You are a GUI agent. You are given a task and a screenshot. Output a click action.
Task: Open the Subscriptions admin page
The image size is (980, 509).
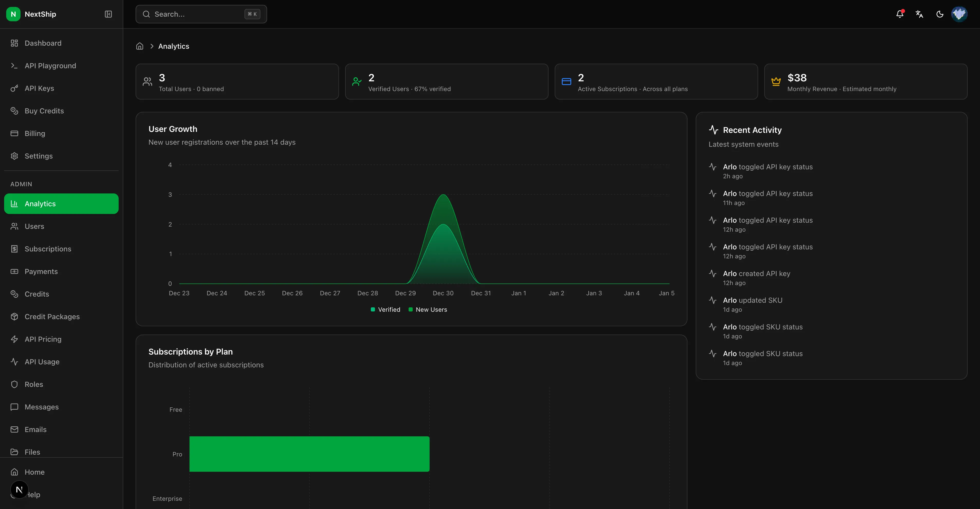48,249
